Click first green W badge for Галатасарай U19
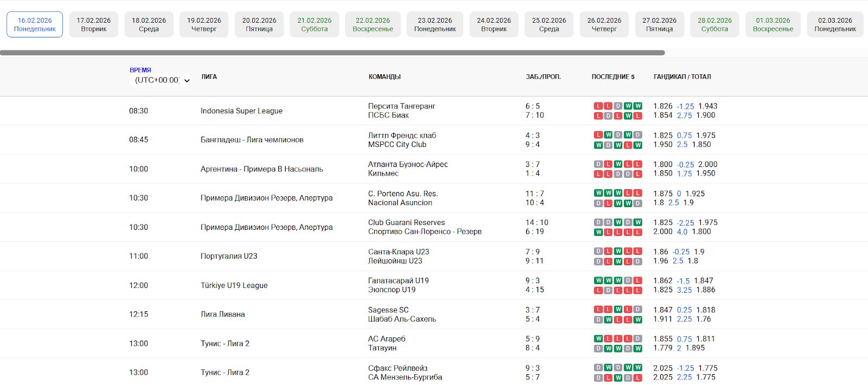This screenshot has width=868, height=385. (598, 281)
